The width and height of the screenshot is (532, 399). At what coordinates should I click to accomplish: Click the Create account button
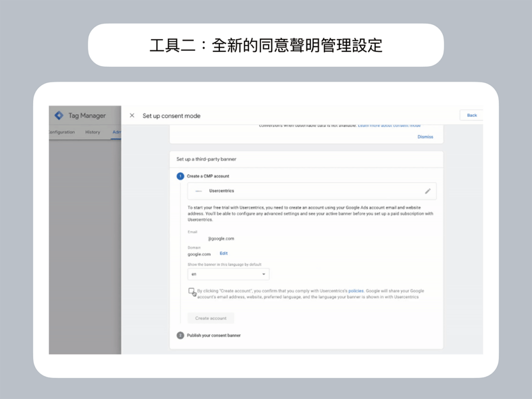click(x=211, y=318)
